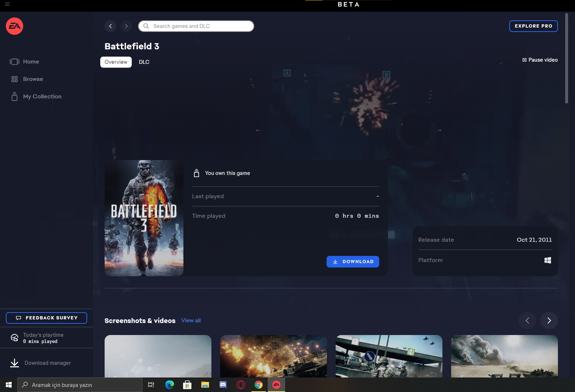Show previous screenshots with left carousel arrow
The height and width of the screenshot is (392, 575).
tap(527, 320)
